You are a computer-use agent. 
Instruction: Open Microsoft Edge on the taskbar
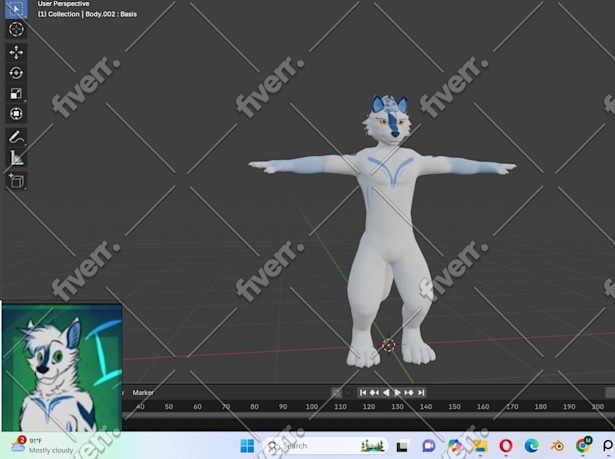[531, 446]
